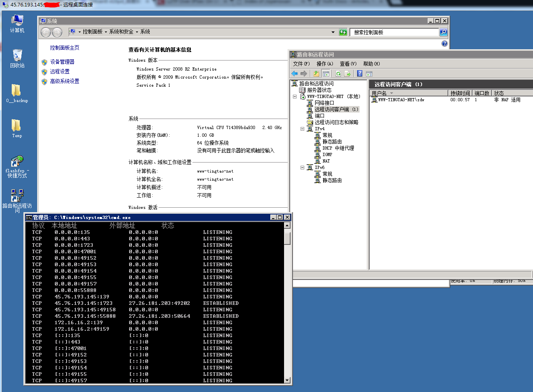
Task: Click the 持续时间 column header
Action: pos(461,93)
